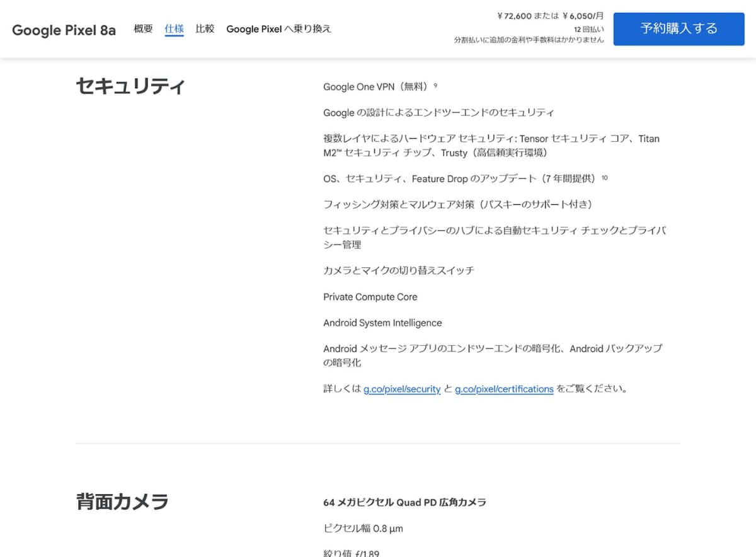Click Google One VPN（無料）text
756x557 pixels.
pos(377,87)
